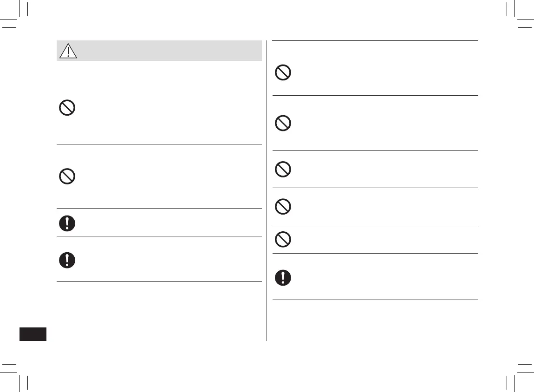This screenshot has height=392, width=534.
Task: Select the second prohibition icon in right column
Action: (283, 123)
